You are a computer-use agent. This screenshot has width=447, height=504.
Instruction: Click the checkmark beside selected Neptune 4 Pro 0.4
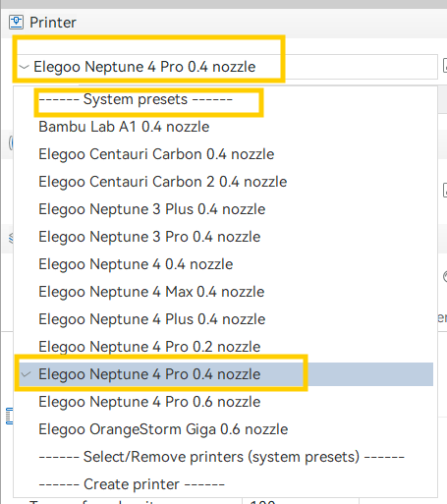tap(26, 374)
